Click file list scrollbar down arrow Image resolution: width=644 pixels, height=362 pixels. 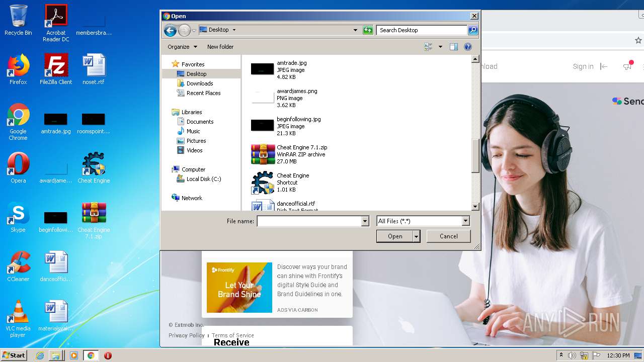475,207
